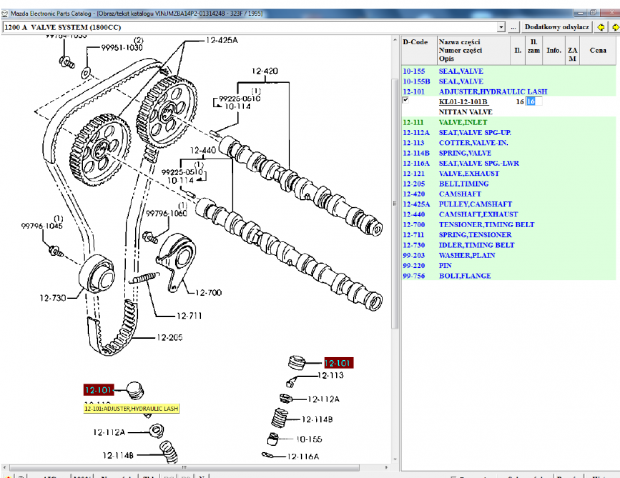620x478 pixels.
Task: Select ADJUSTER,HYDRAULIC LASH in parts list
Action: [x=508, y=92]
